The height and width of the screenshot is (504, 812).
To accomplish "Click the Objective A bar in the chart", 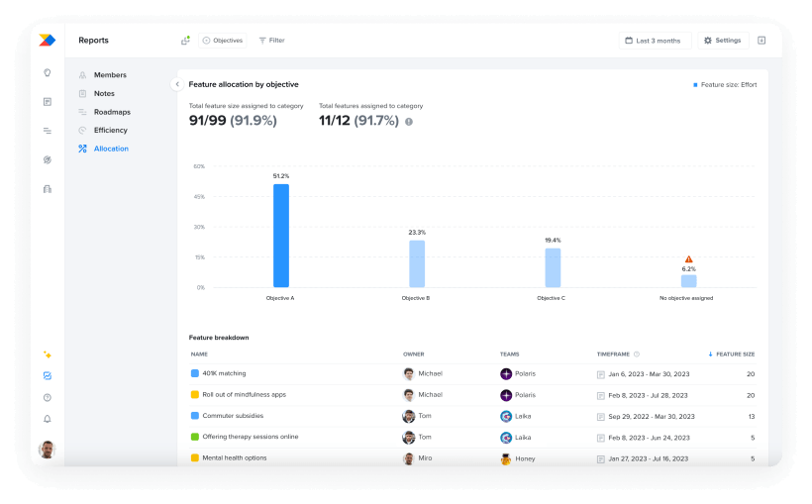I will tap(281, 236).
